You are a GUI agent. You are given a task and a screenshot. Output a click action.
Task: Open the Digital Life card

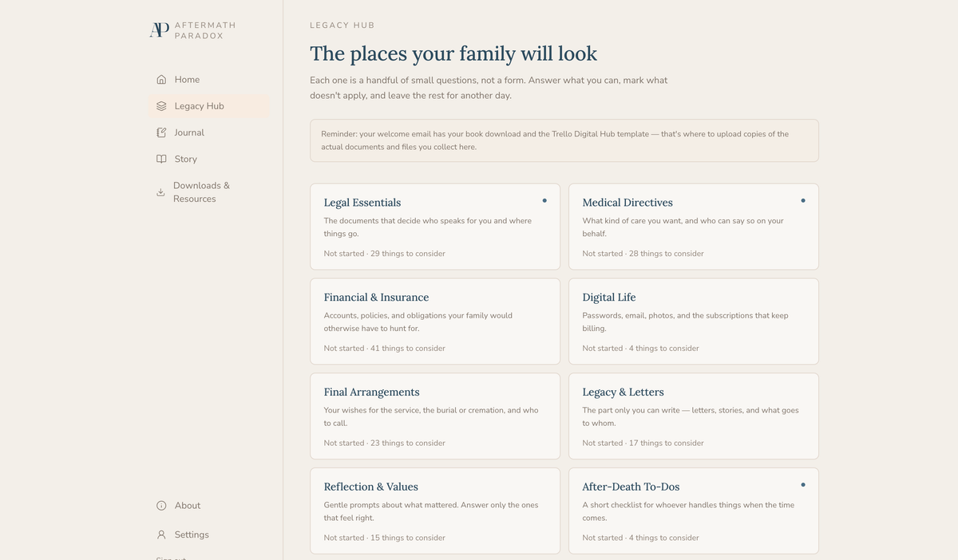click(694, 321)
